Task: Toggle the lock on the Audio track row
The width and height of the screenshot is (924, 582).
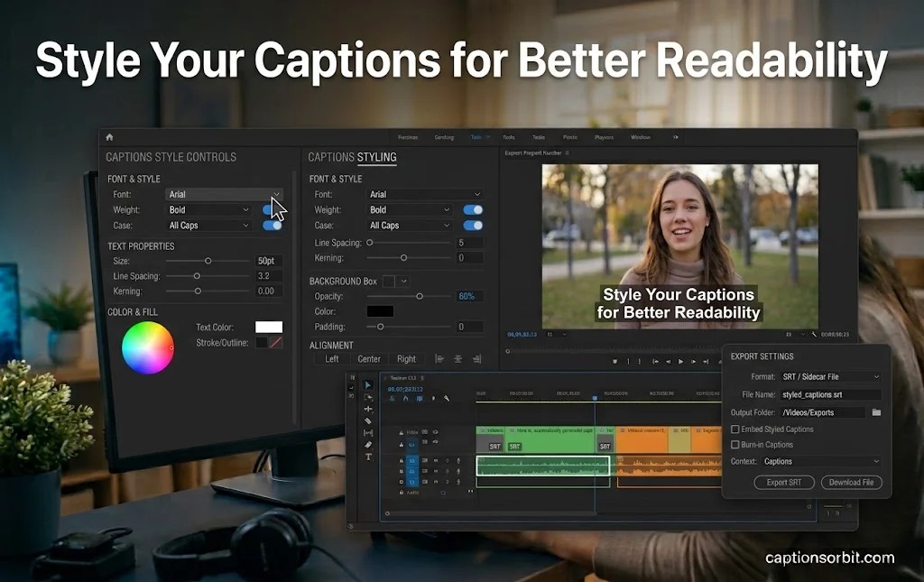Action: pyautogui.click(x=402, y=493)
